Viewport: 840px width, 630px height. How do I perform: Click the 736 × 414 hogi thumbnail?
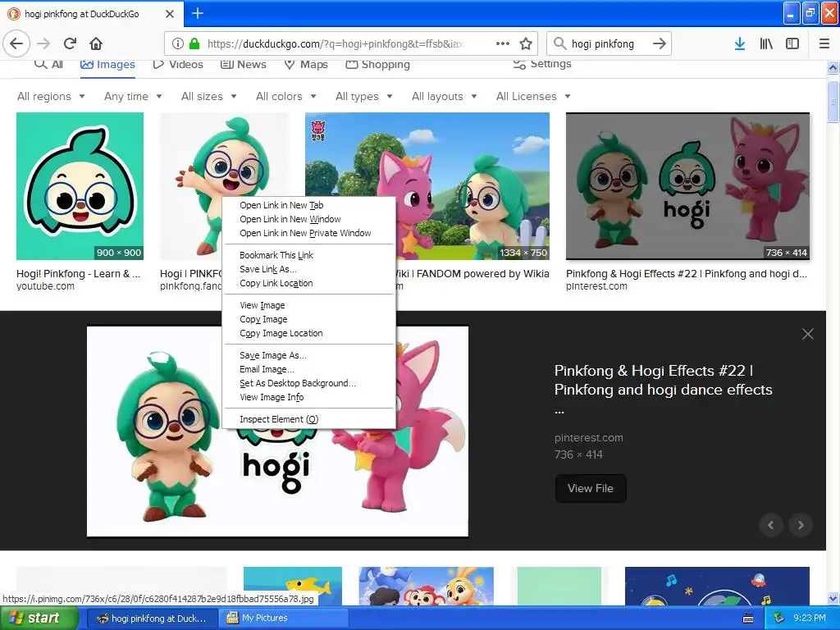coord(688,186)
